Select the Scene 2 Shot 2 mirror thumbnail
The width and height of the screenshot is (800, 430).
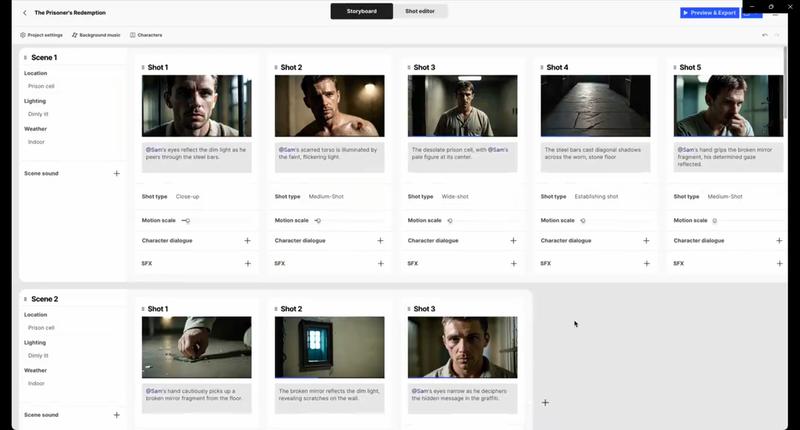(330, 347)
